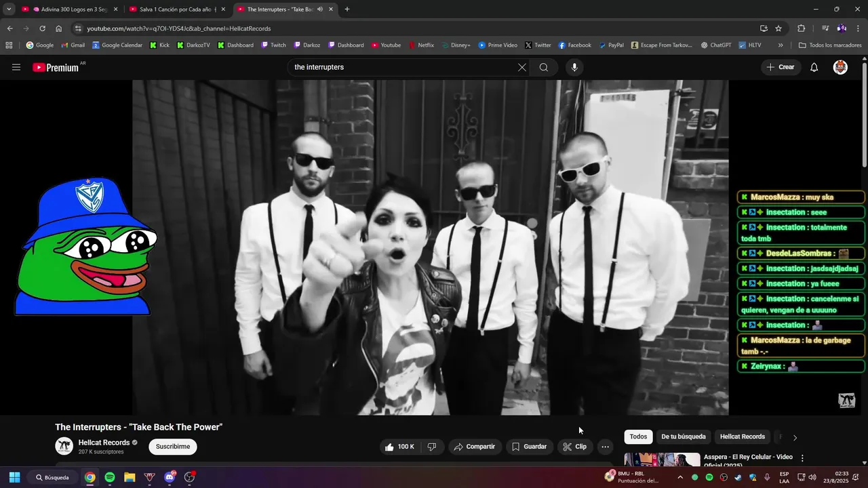Open Hellcat Records channel name link
Image resolution: width=868 pixels, height=488 pixels.
click(104, 443)
